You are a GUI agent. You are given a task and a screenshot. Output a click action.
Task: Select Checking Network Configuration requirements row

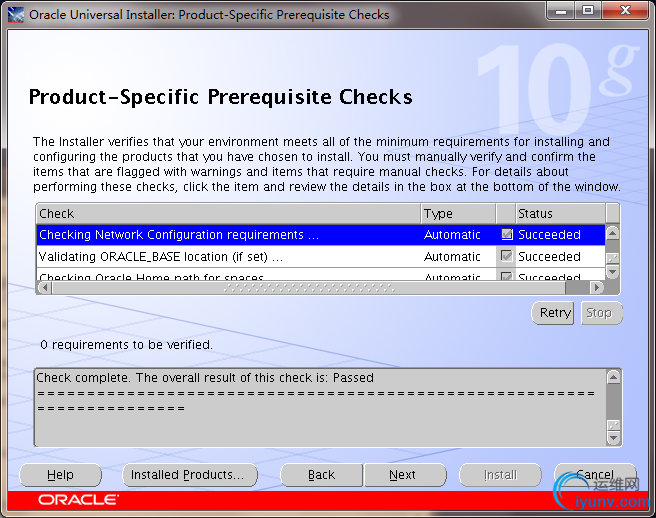[x=321, y=235]
